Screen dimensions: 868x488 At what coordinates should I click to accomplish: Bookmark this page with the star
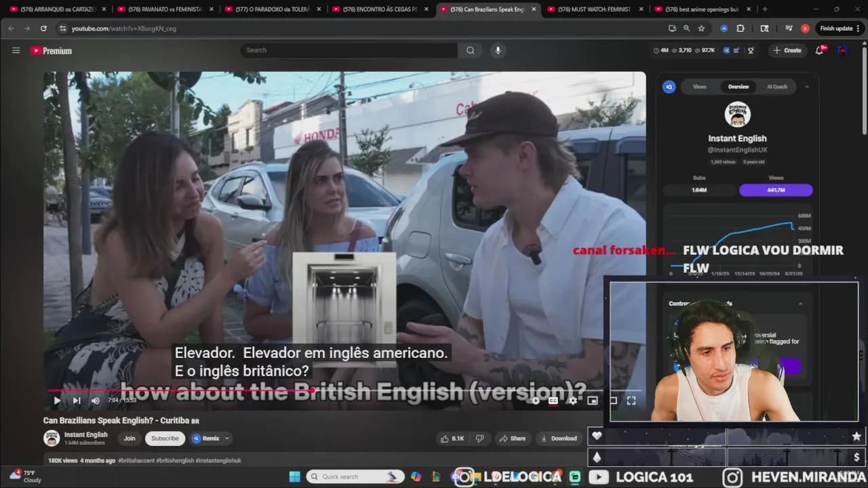[x=701, y=28]
